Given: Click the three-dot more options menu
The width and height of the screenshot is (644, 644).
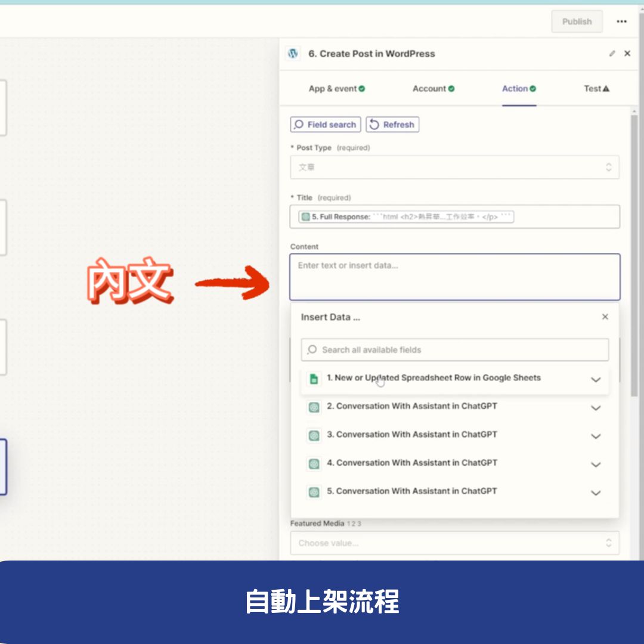Looking at the screenshot, I should 621,21.
